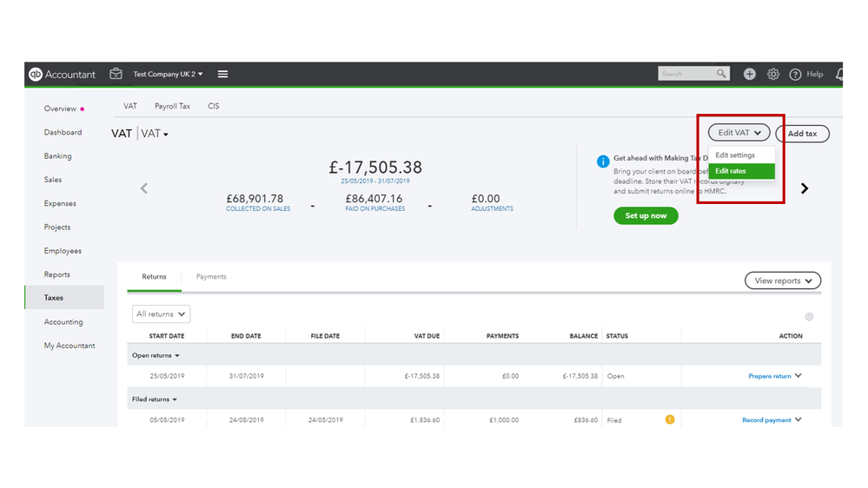The height and width of the screenshot is (488, 868).
Task: Expand arrow next to Record payment
Action: (798, 419)
